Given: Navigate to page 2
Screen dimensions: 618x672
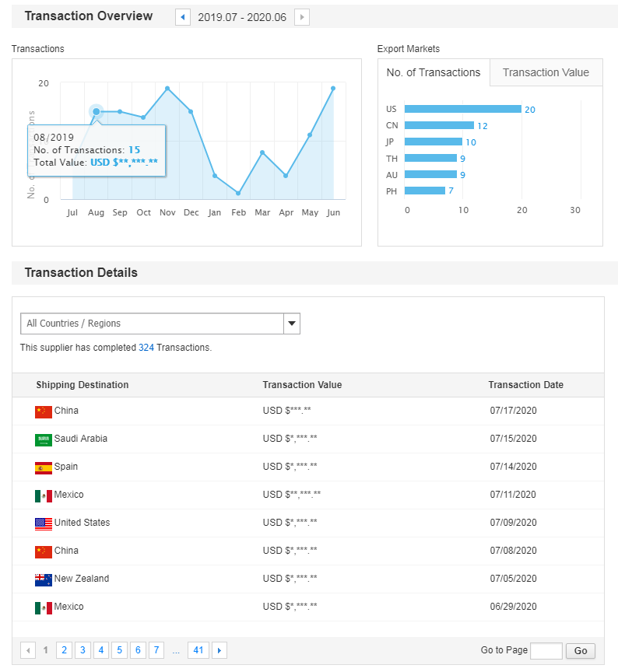Looking at the screenshot, I should pos(64,650).
